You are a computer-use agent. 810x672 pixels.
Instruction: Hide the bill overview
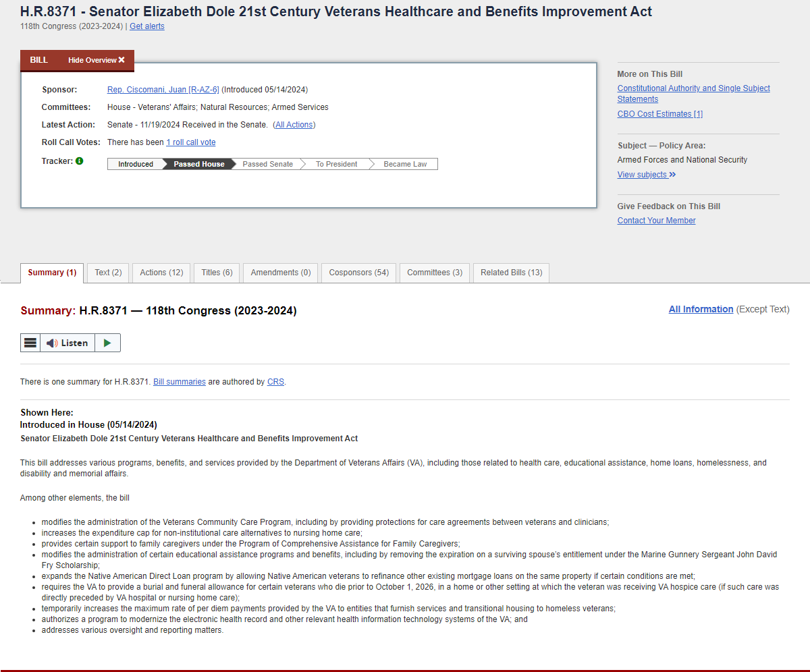pos(97,60)
